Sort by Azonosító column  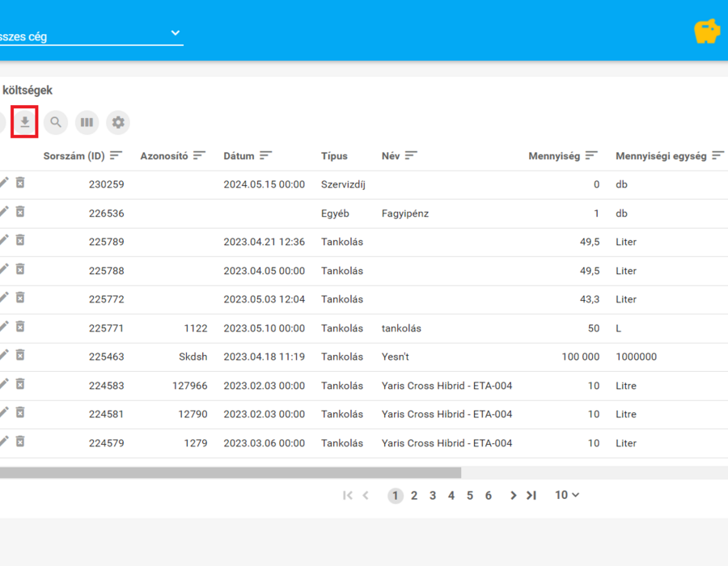point(199,155)
